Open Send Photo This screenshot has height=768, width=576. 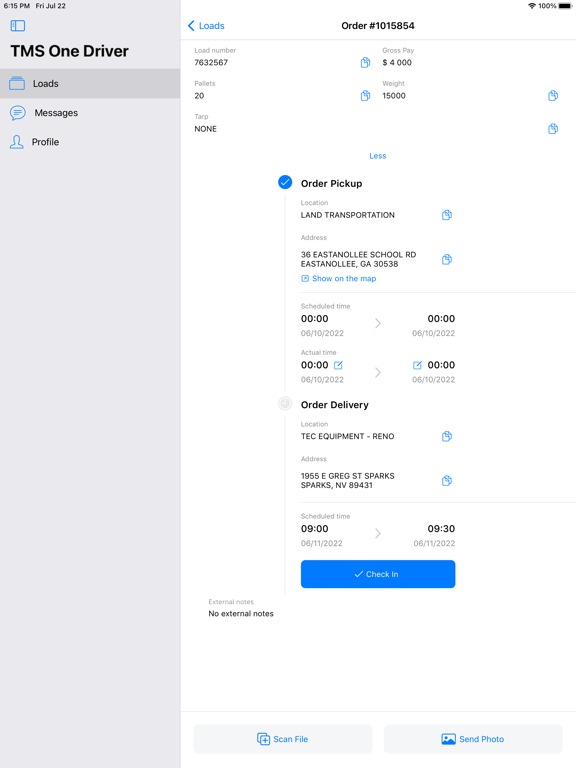click(473, 739)
